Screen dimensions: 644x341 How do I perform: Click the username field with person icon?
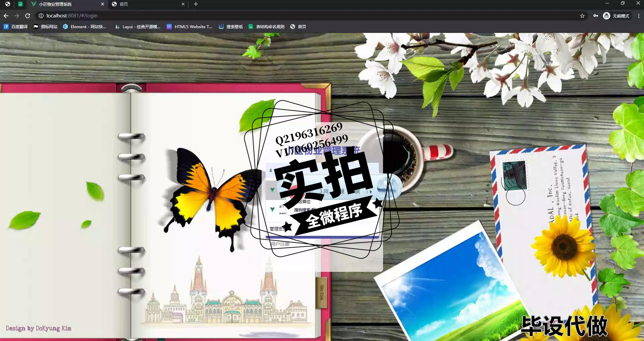(322, 170)
